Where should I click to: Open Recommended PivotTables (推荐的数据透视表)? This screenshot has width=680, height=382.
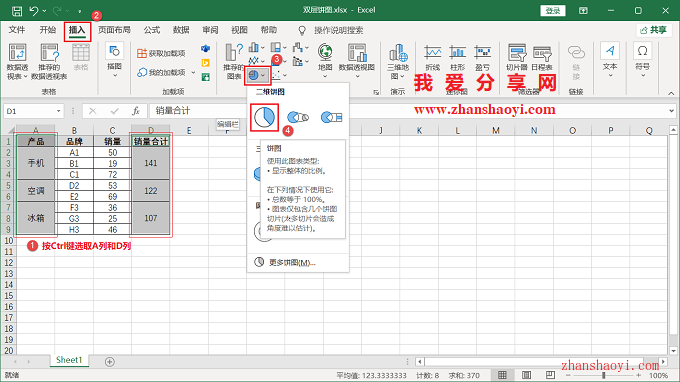pyautogui.click(x=49, y=62)
